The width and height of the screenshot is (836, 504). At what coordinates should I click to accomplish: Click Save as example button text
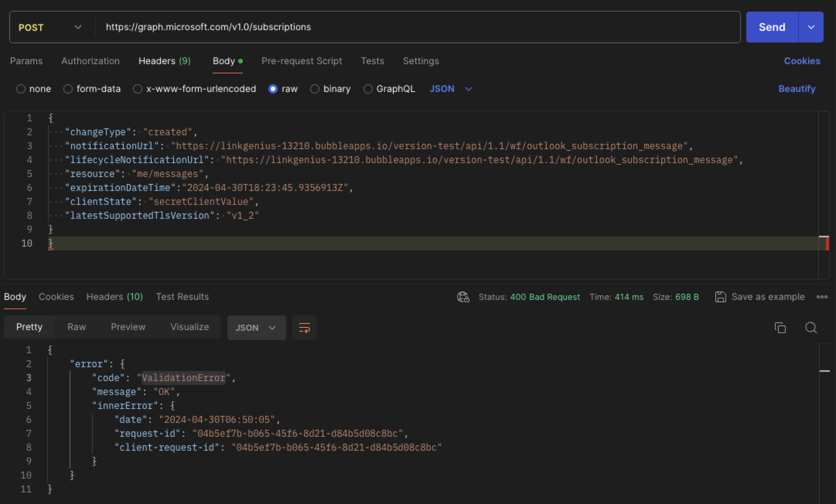(768, 297)
